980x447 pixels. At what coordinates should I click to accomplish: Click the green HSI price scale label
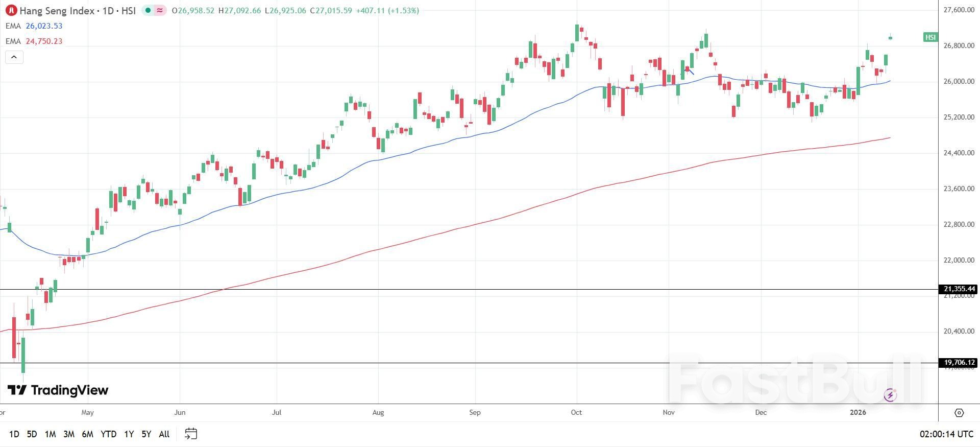[930, 37]
